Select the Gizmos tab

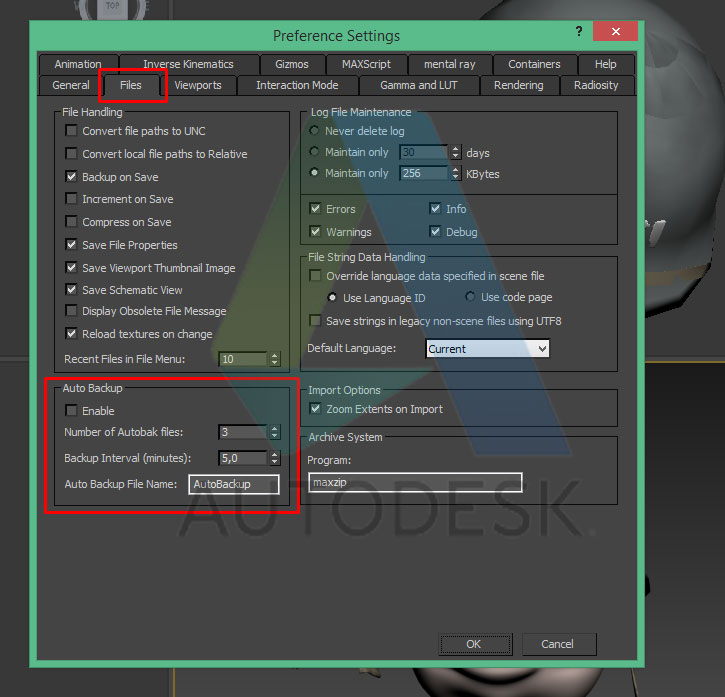[292, 64]
